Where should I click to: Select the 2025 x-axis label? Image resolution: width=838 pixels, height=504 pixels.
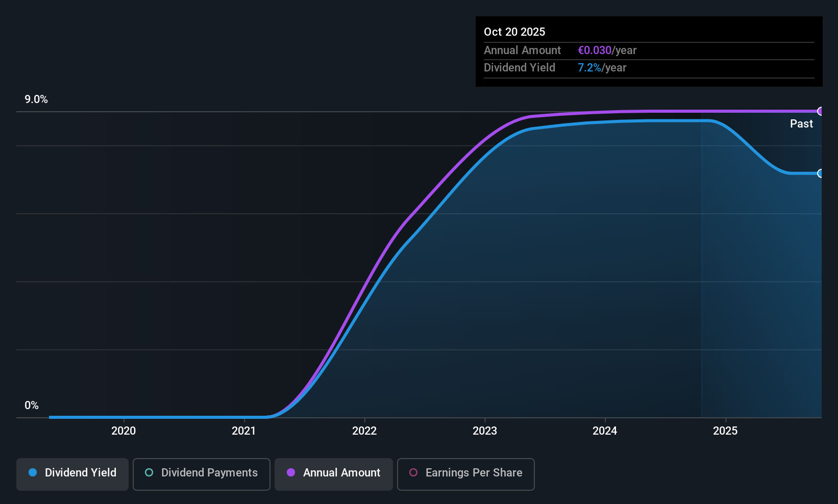click(x=725, y=431)
